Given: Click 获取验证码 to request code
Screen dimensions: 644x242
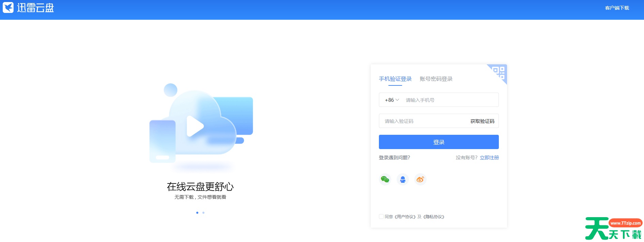Looking at the screenshot, I should click(482, 121).
